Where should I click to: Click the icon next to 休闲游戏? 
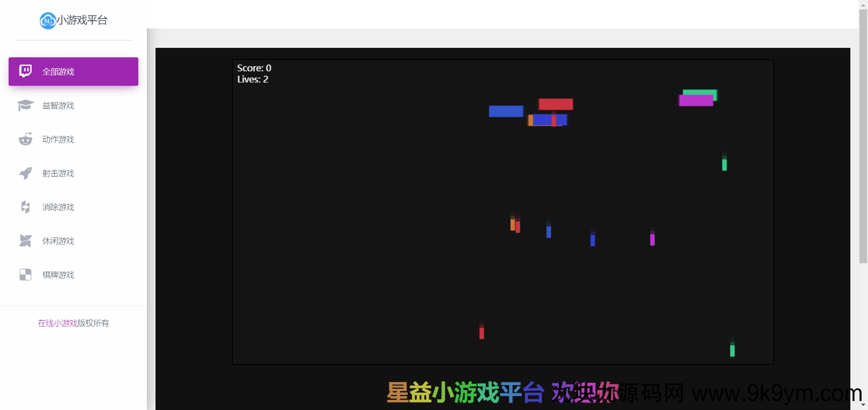25,241
